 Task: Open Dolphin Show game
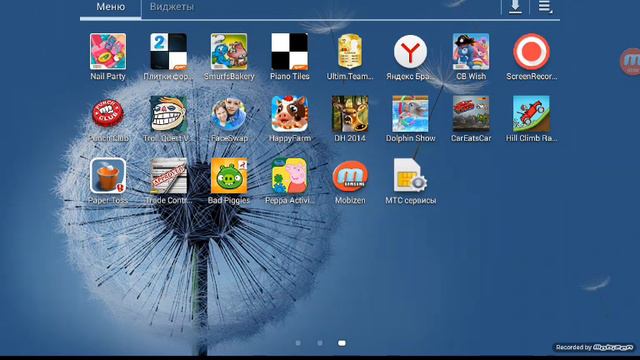point(410,114)
